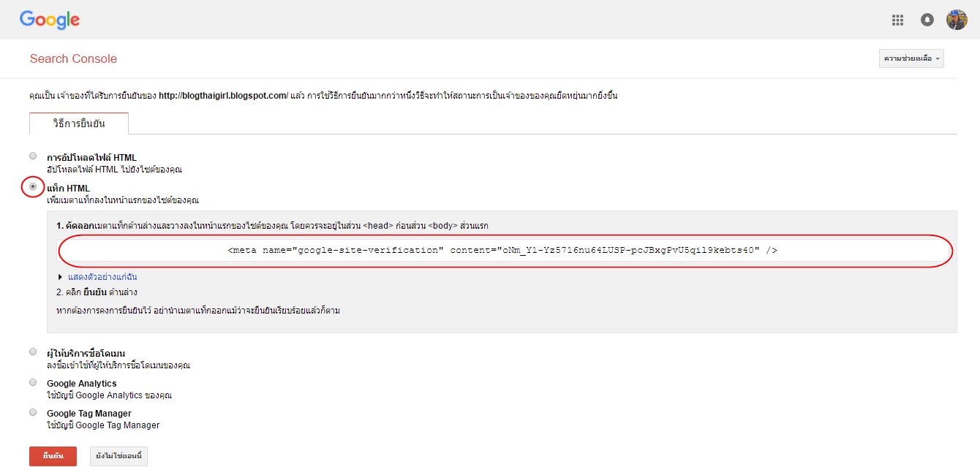Click the blogthaigirl.blogspot.com URL text
The image size is (980, 467).
[x=224, y=96]
